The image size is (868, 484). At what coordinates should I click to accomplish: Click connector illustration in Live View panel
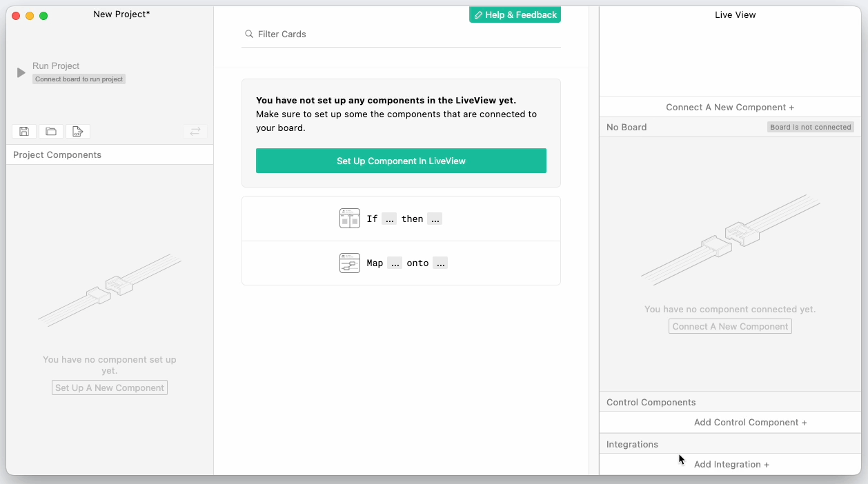tap(730, 239)
